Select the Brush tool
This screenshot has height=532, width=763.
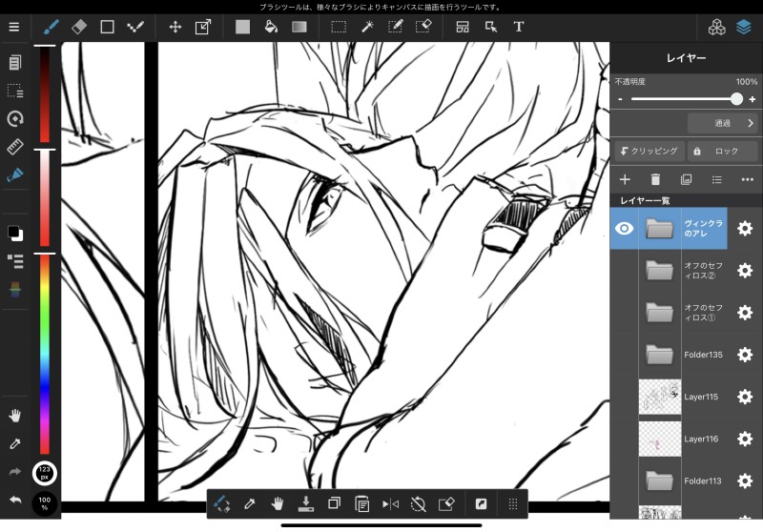pyautogui.click(x=52, y=27)
